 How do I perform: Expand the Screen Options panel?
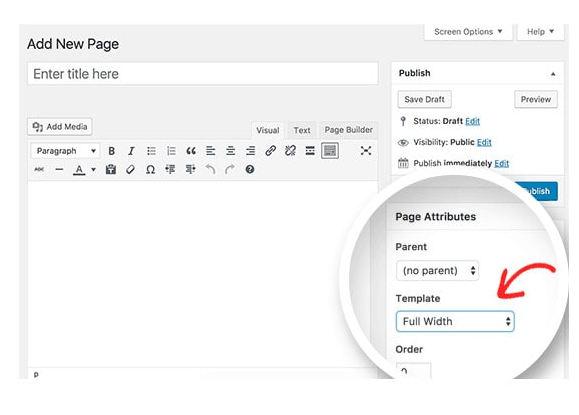[468, 32]
